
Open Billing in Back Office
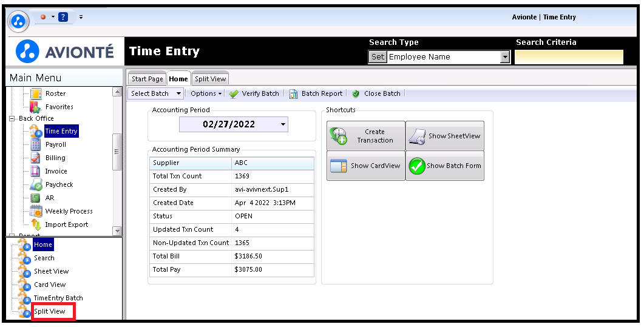pyautogui.click(x=55, y=158)
